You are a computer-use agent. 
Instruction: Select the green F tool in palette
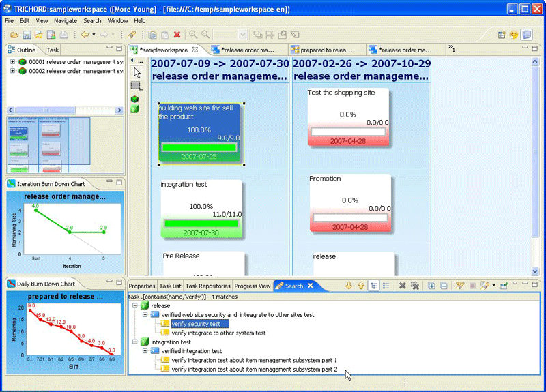[x=134, y=109]
